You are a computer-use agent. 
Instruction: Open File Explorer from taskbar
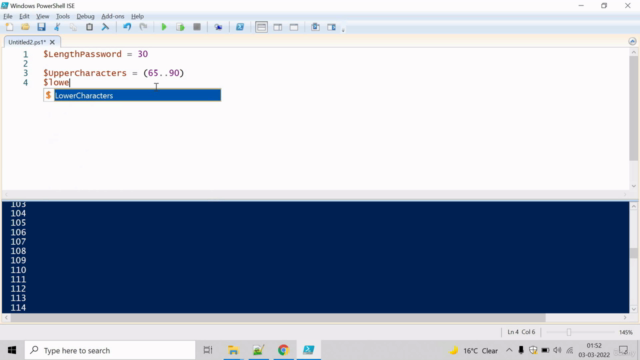click(x=233, y=350)
